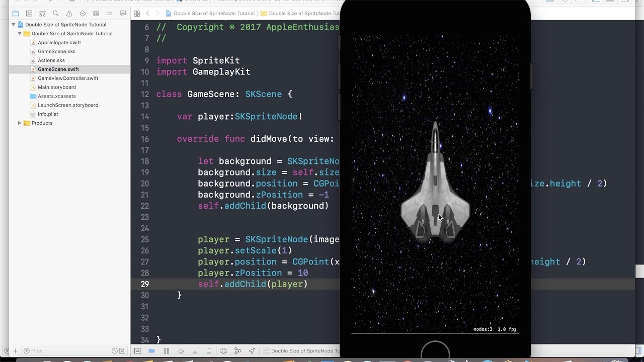
Task: Open the Debug navigator icon
Action: [x=96, y=14]
